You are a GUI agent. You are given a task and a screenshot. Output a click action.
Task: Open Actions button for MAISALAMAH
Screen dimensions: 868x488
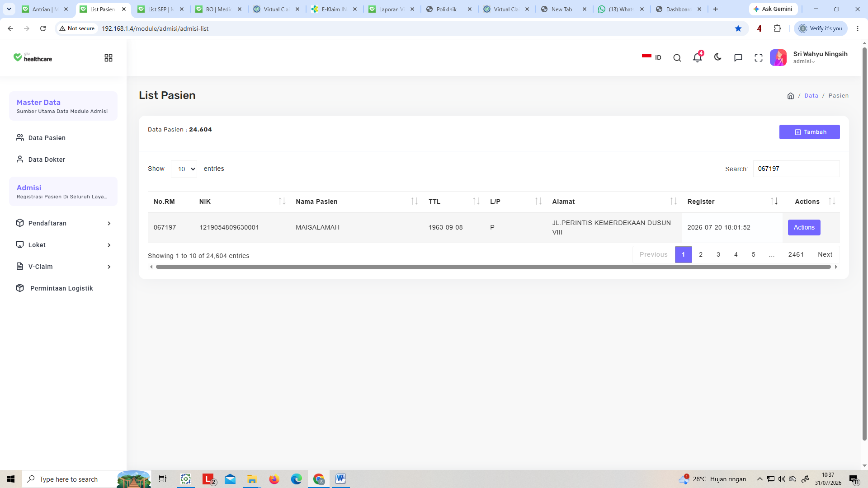coord(804,227)
